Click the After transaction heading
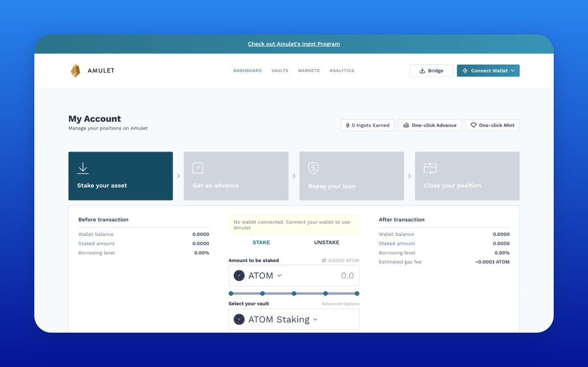This screenshot has width=588, height=367. (402, 220)
